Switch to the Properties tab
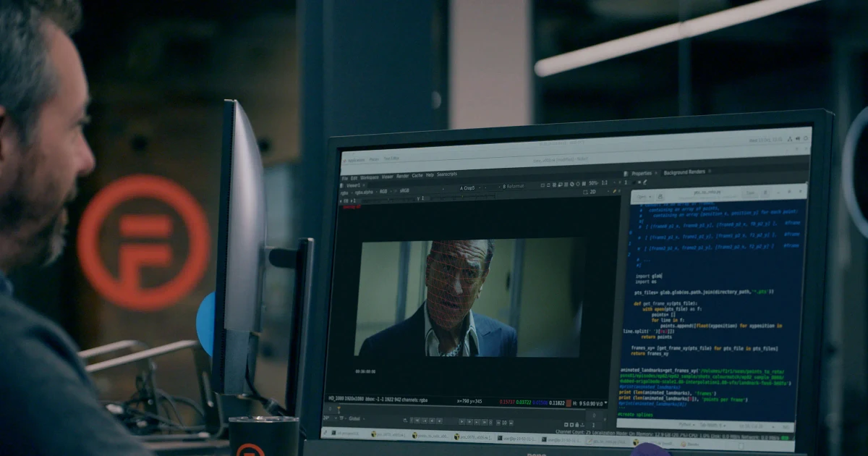The height and width of the screenshot is (456, 868). click(x=642, y=174)
